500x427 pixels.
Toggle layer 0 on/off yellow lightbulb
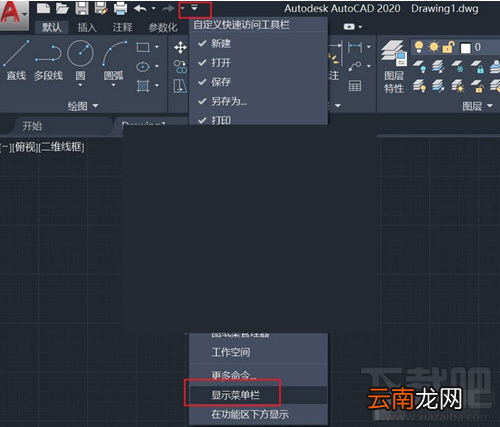(x=419, y=47)
